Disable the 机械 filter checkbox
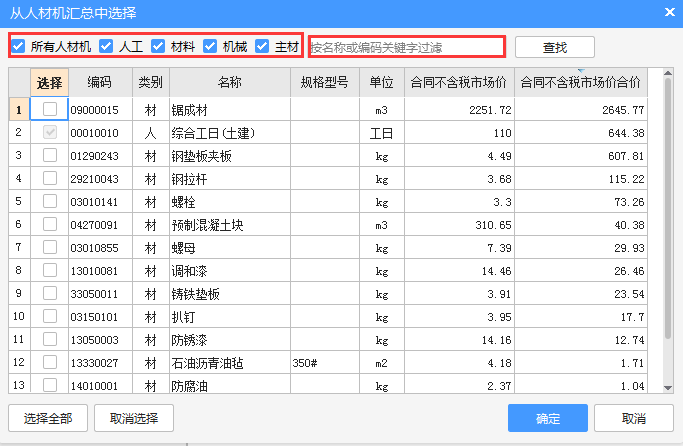 (210, 46)
